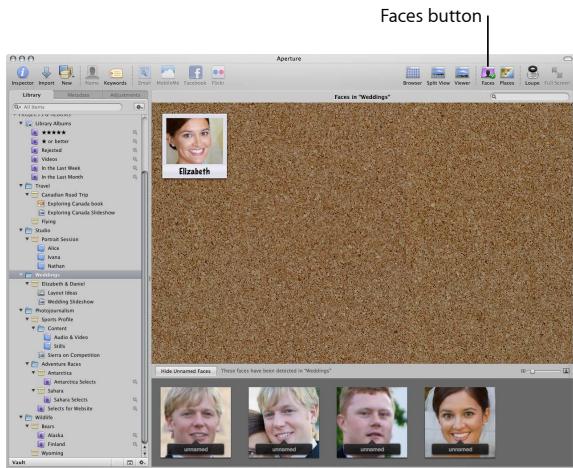
Task: Click the shrink-faces icon left of slider
Action: (x=523, y=371)
